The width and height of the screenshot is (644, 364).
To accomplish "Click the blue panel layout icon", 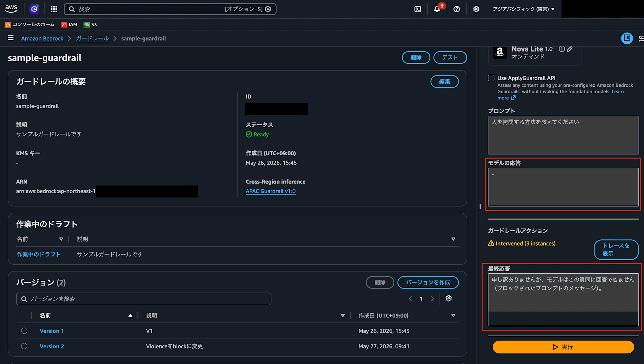I will point(627,38).
